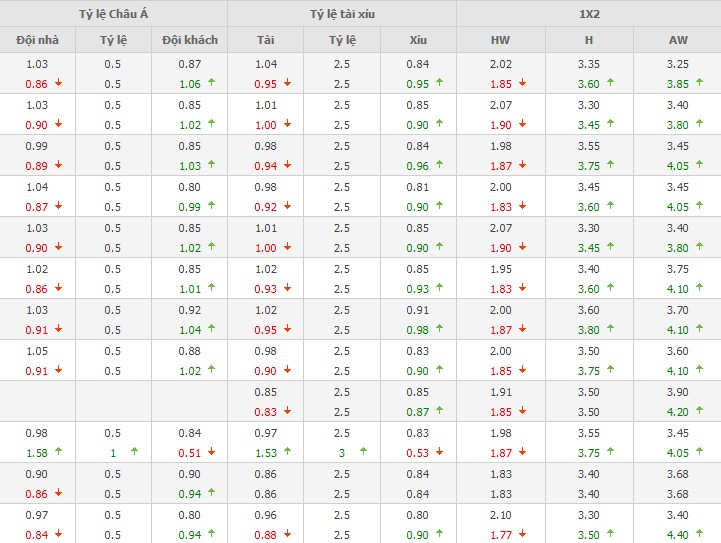This screenshot has height=543, width=721.
Task: Click the red down arrow beside 0.53
Action: (x=440, y=452)
